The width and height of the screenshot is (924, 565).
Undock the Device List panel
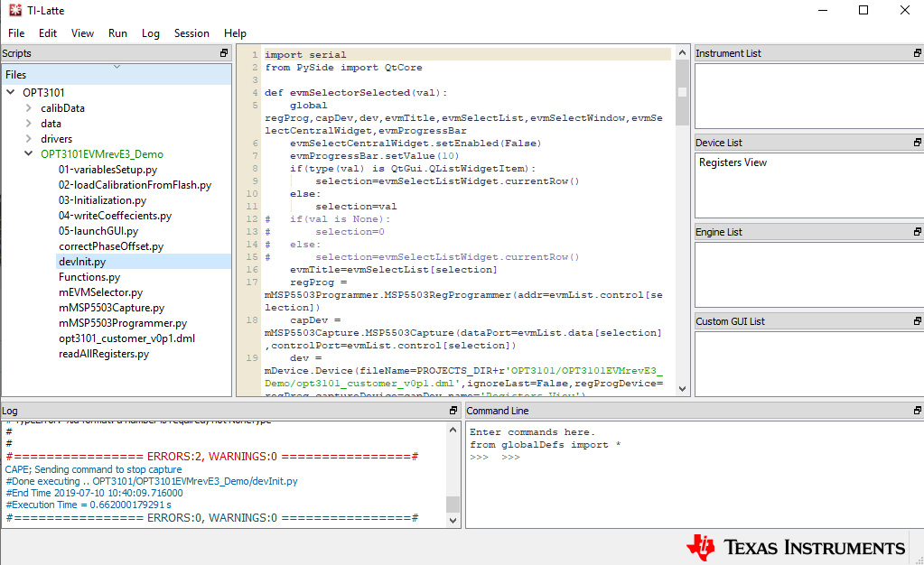coord(918,143)
